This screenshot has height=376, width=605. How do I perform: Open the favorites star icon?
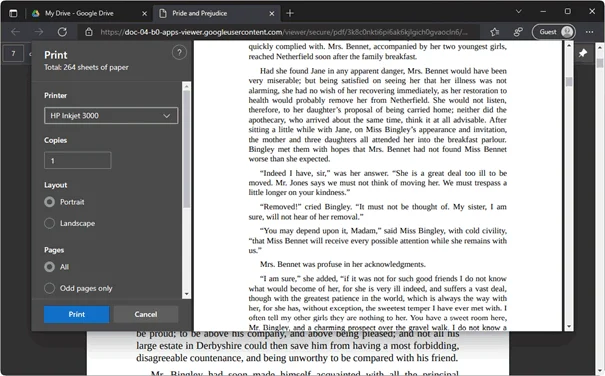coord(495,32)
